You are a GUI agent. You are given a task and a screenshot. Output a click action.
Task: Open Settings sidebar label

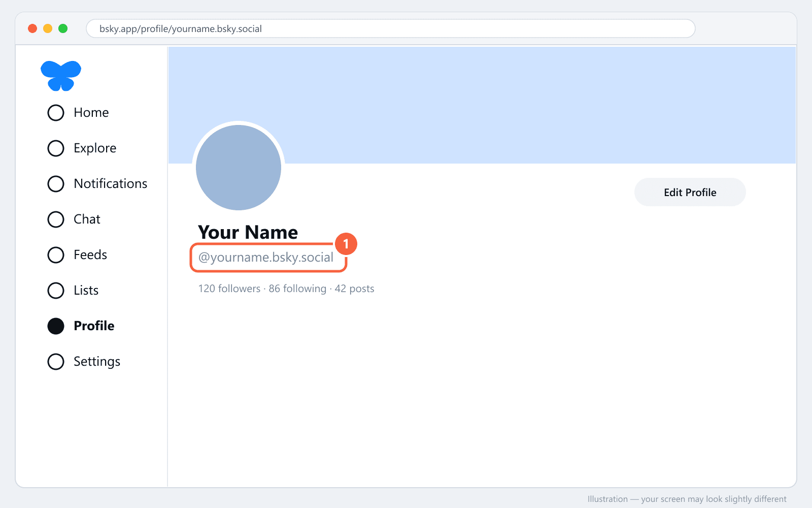click(x=97, y=362)
